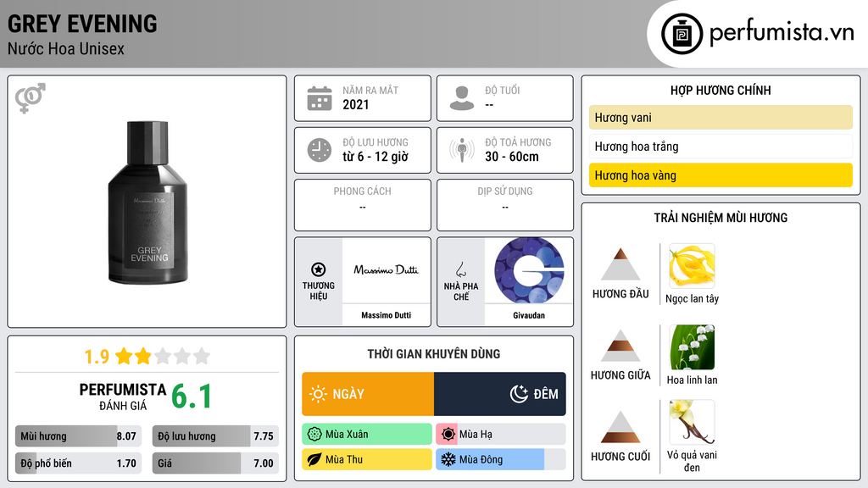Open the Massimo Dutti brand logo

pyautogui.click(x=386, y=270)
